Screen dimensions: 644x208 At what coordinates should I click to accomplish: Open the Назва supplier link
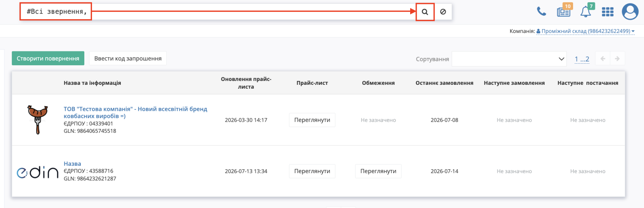(x=72, y=163)
